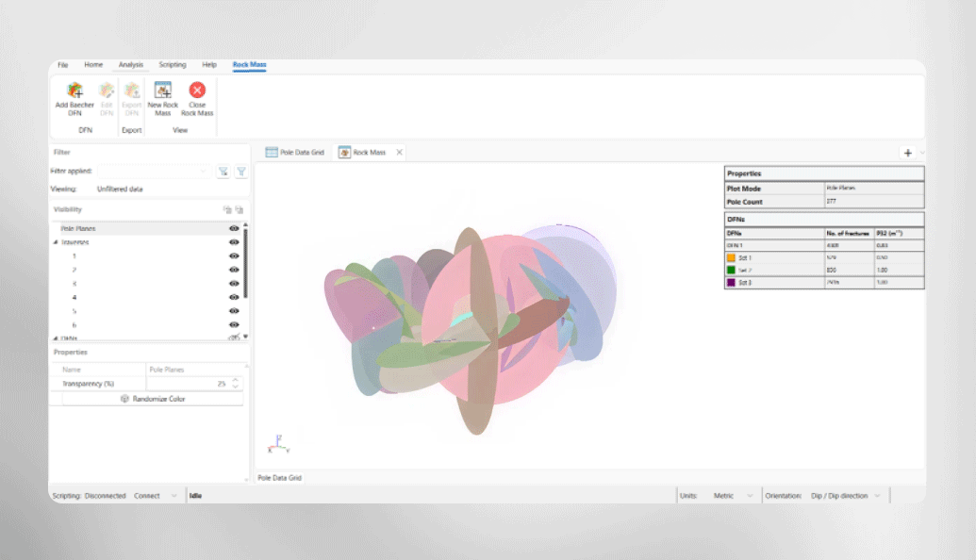Screen dimensions: 976x560
Task: Click the Connect scripting button
Action: coord(147,496)
